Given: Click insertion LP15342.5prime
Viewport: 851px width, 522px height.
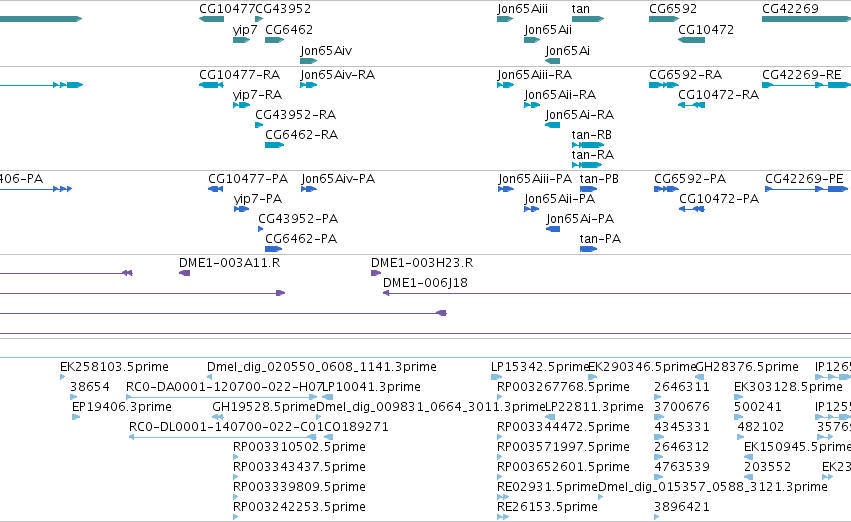Looking at the screenshot, I should tap(540, 367).
